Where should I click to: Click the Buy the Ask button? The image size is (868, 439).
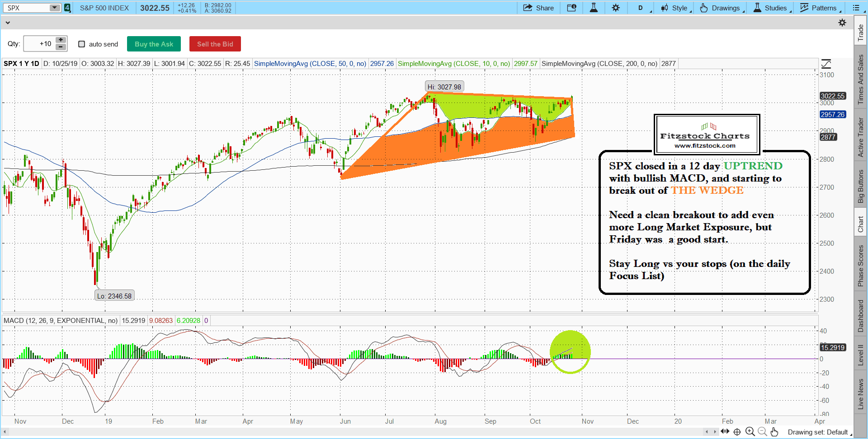pos(154,44)
